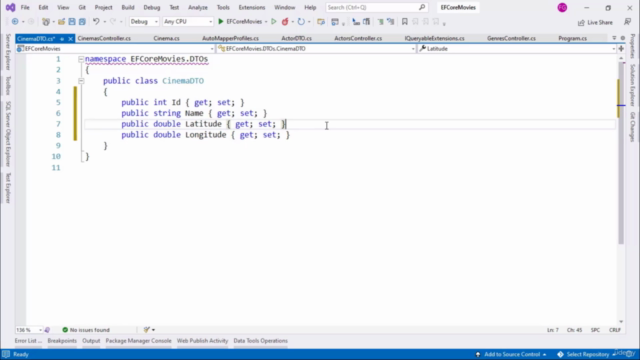Open the Edit menu
The image size is (640, 360).
point(43,7)
